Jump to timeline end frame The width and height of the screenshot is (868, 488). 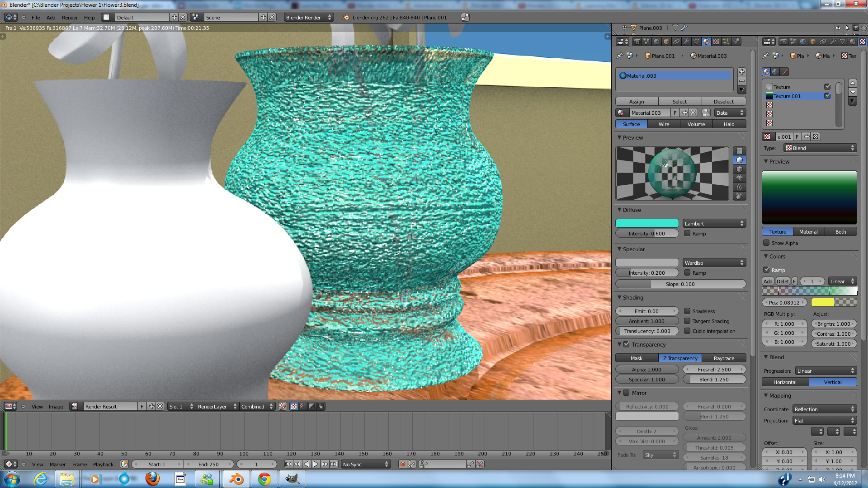point(334,464)
